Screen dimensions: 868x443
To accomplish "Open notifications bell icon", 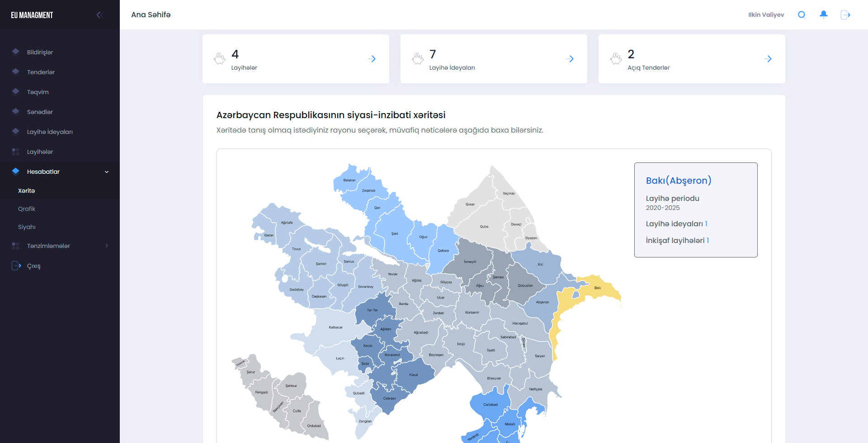I will coord(823,14).
